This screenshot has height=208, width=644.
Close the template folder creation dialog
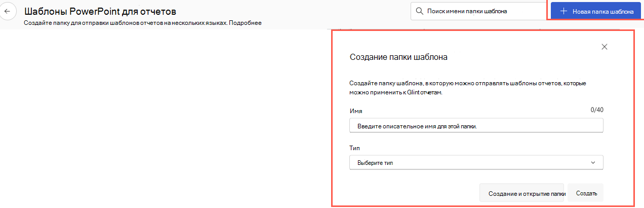click(x=604, y=47)
